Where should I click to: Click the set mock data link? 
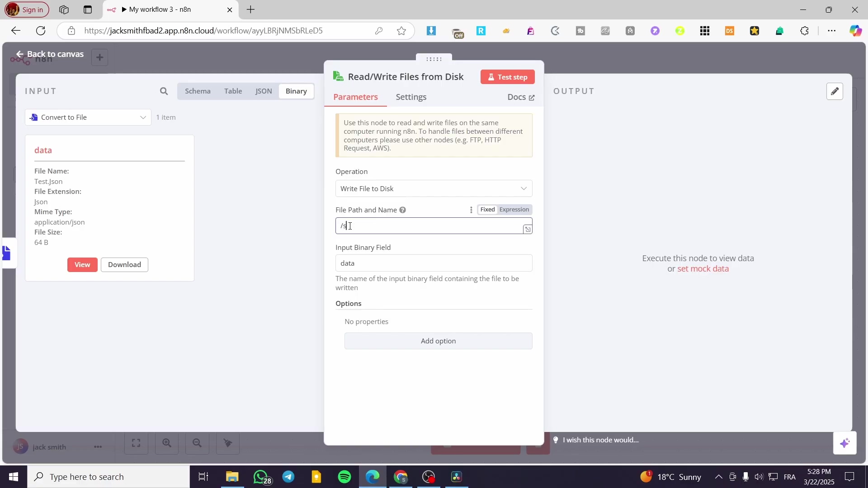pos(703,269)
